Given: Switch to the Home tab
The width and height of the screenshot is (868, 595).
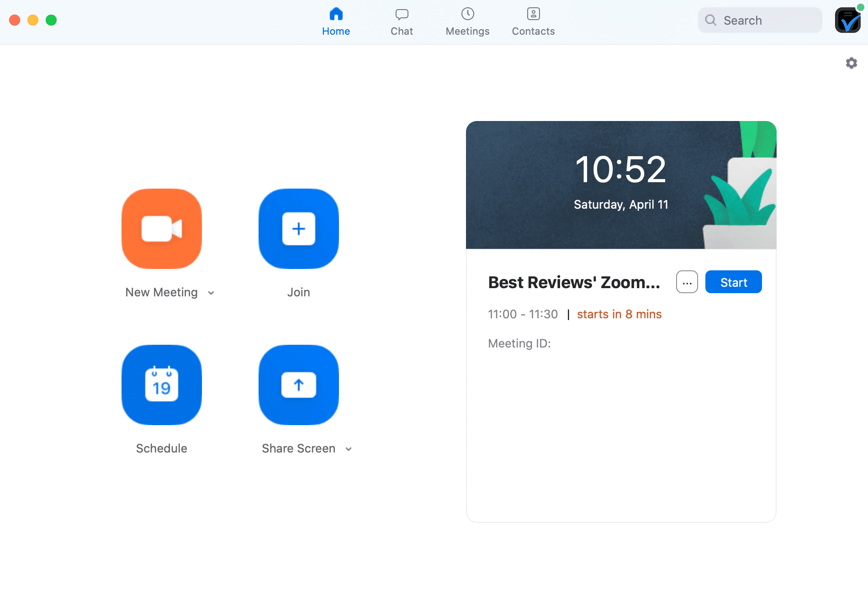Looking at the screenshot, I should pos(336,21).
